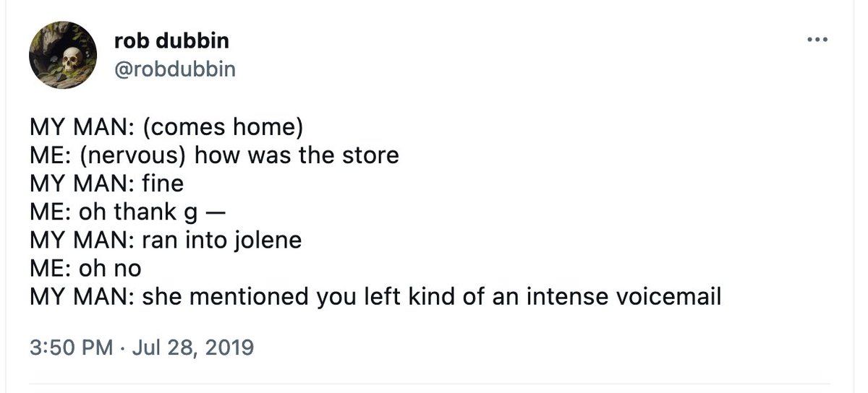The width and height of the screenshot is (868, 393).
Task: Click the word 'fine' in third line
Action: [x=163, y=183]
